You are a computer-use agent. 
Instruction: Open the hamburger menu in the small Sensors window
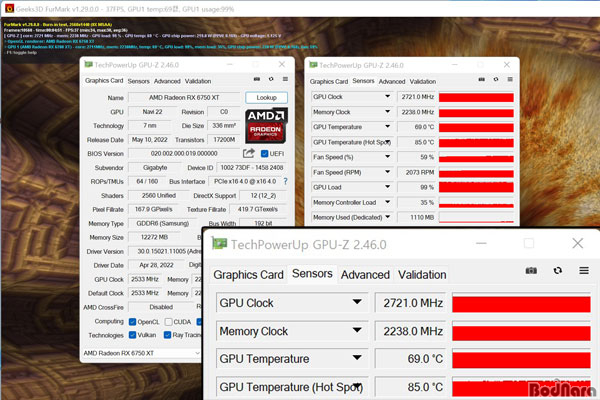[x=510, y=79]
